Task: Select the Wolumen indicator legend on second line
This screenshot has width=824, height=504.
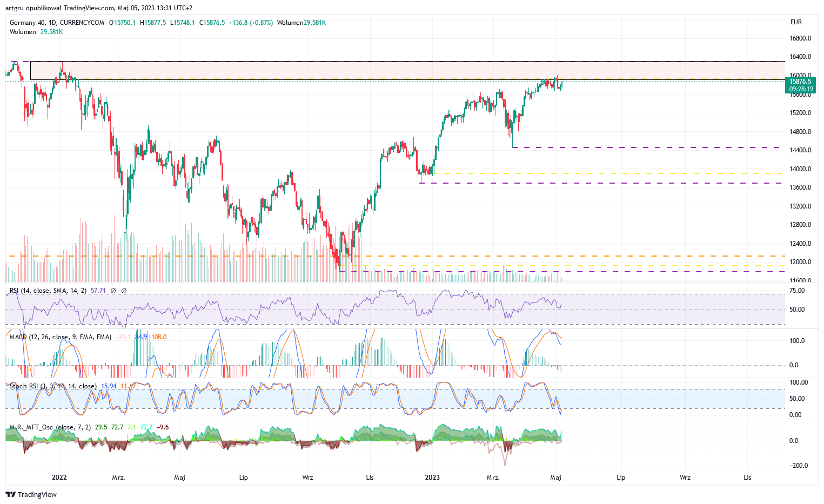Action: tap(36, 32)
